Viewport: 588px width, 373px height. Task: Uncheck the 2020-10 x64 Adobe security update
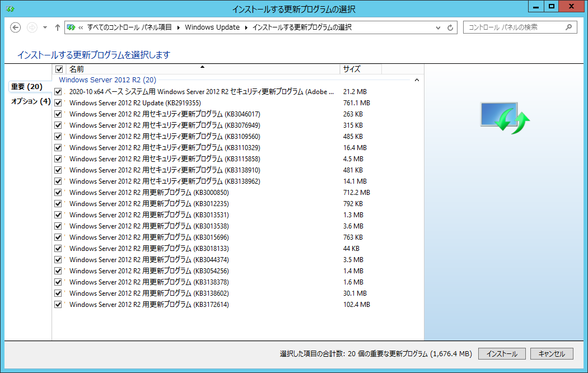pyautogui.click(x=58, y=91)
